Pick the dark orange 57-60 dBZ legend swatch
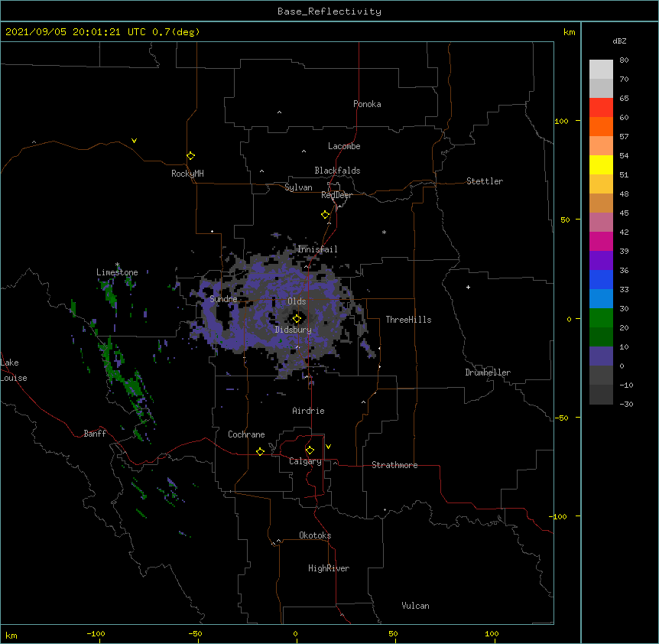The image size is (659, 644). [x=601, y=126]
